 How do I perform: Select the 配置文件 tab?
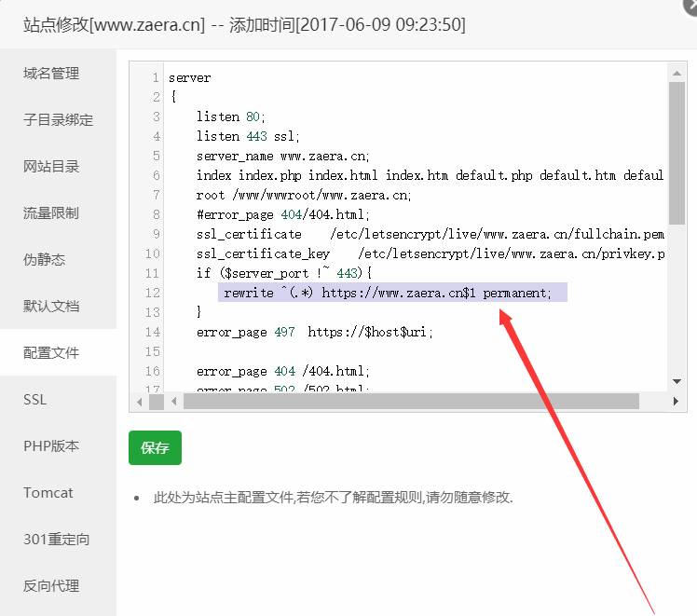pyautogui.click(x=58, y=352)
